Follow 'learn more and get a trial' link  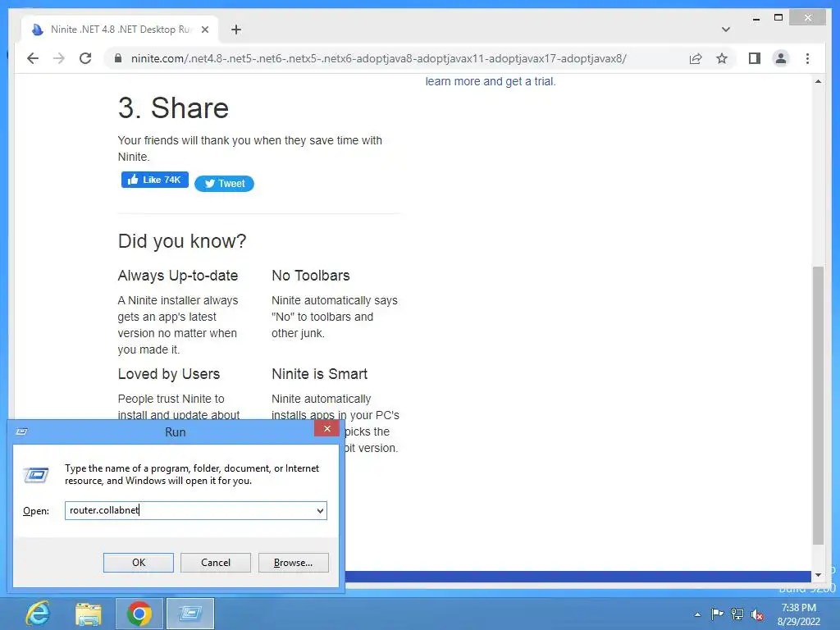point(491,81)
